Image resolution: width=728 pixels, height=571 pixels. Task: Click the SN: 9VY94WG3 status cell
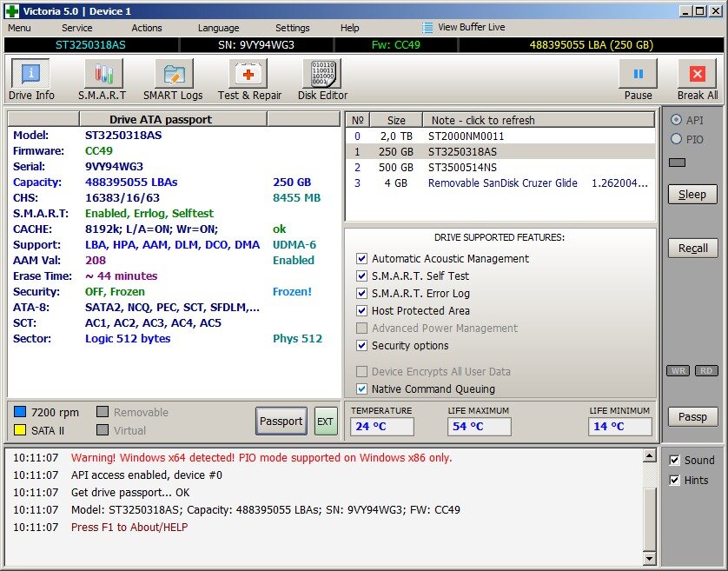click(x=256, y=44)
